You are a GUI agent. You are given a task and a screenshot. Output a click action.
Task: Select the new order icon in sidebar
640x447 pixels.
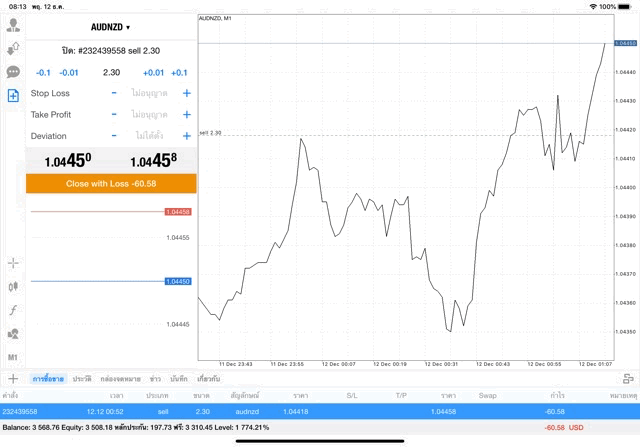(13, 95)
